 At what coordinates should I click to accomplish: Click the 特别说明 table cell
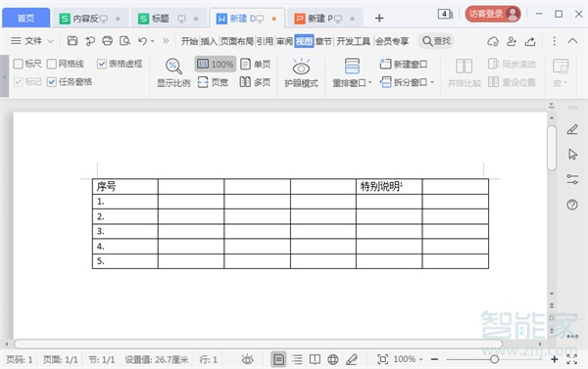click(389, 186)
